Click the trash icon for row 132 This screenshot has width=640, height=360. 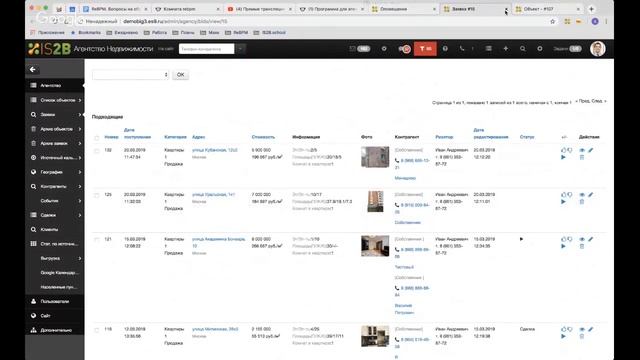point(582,157)
